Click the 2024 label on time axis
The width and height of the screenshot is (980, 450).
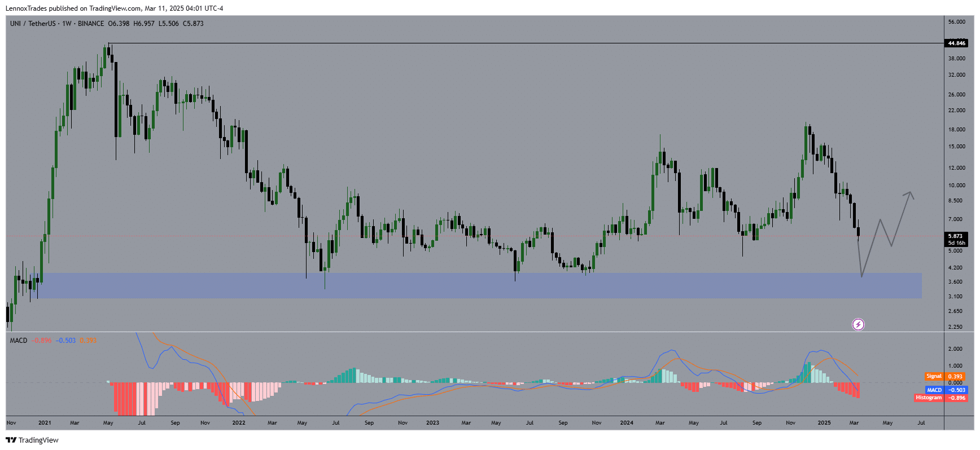pyautogui.click(x=627, y=423)
